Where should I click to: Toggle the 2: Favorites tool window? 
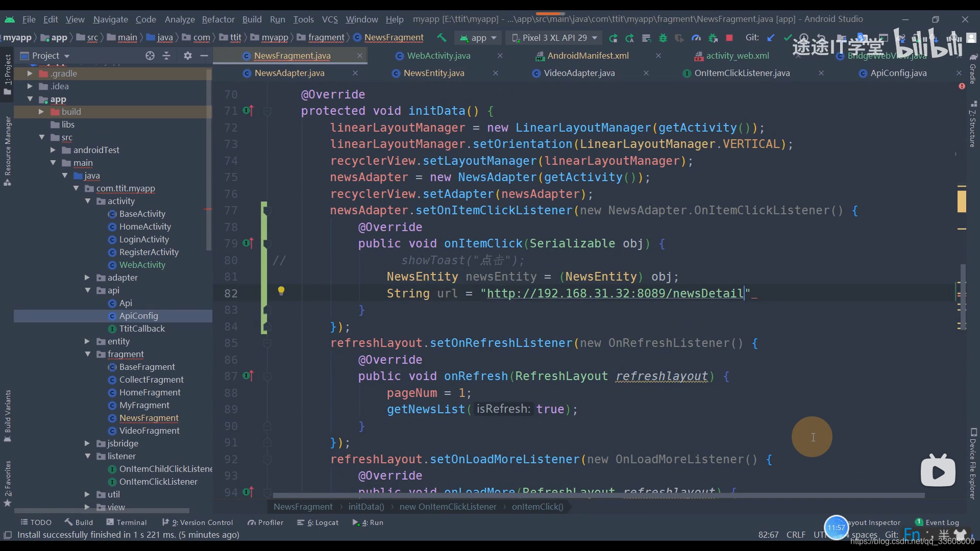pos(7,483)
